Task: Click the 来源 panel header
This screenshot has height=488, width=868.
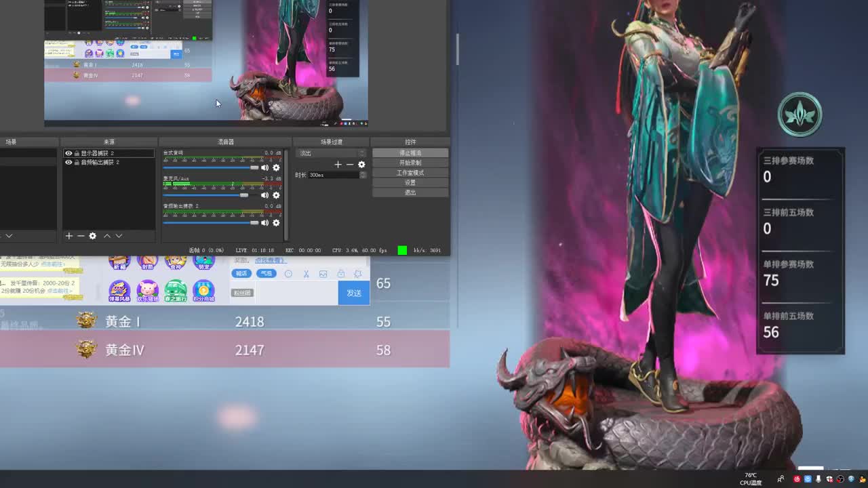Action: coord(108,142)
